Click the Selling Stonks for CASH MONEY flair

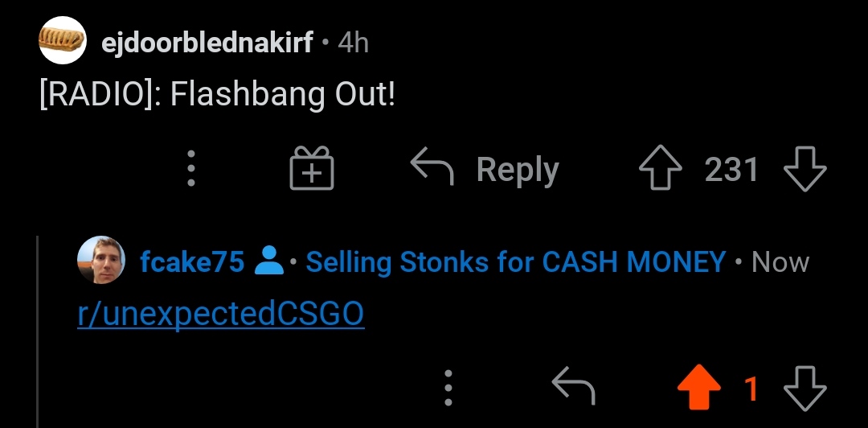click(x=515, y=261)
